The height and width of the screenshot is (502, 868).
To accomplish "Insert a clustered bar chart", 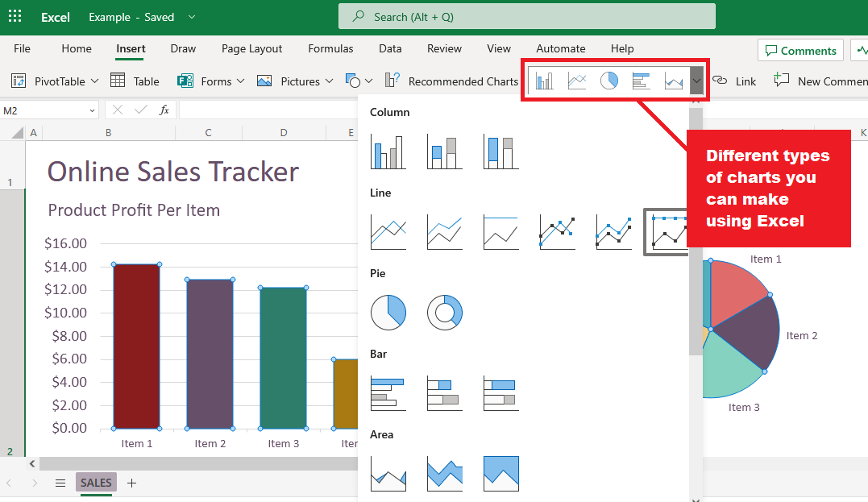I will pos(388,393).
